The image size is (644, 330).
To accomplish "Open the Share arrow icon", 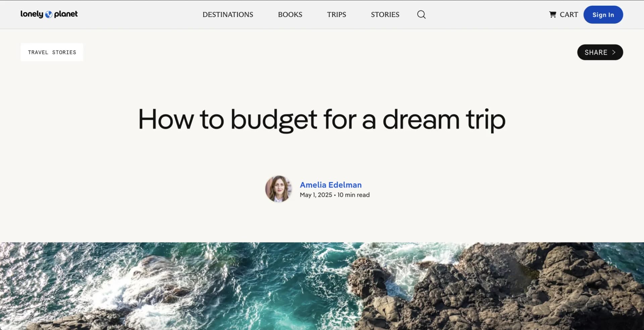I will pos(614,52).
